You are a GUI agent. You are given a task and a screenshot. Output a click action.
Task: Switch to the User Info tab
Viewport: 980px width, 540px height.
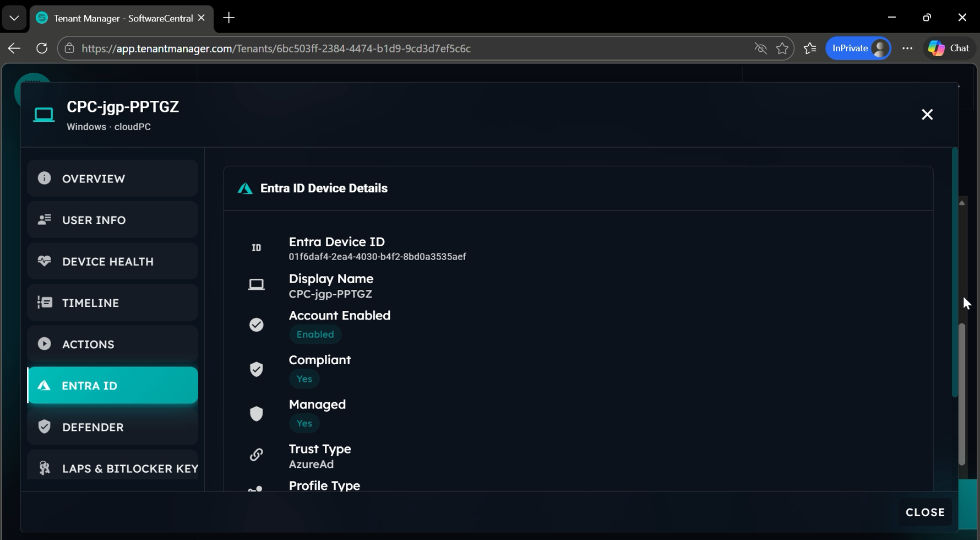[112, 220]
